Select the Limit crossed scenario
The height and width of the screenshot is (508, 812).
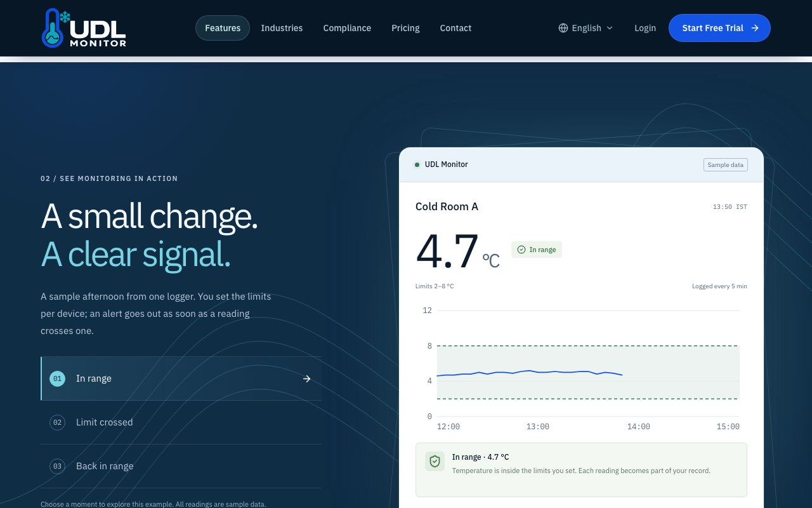(181, 422)
